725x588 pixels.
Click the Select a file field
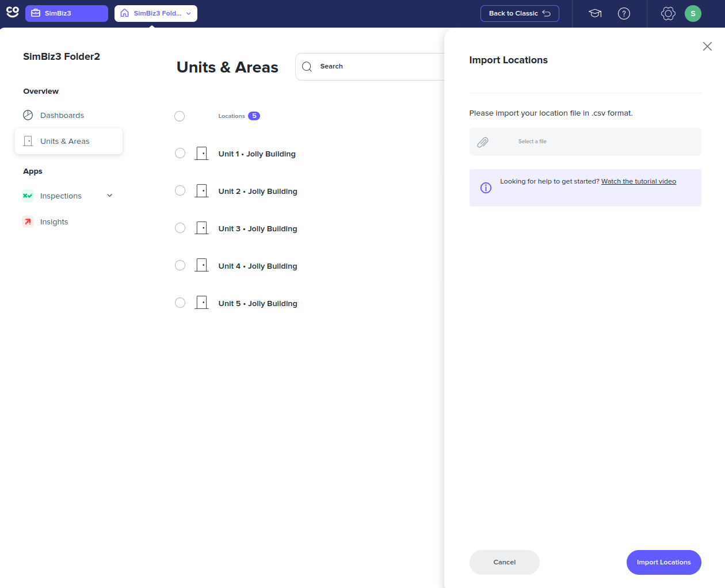point(585,142)
